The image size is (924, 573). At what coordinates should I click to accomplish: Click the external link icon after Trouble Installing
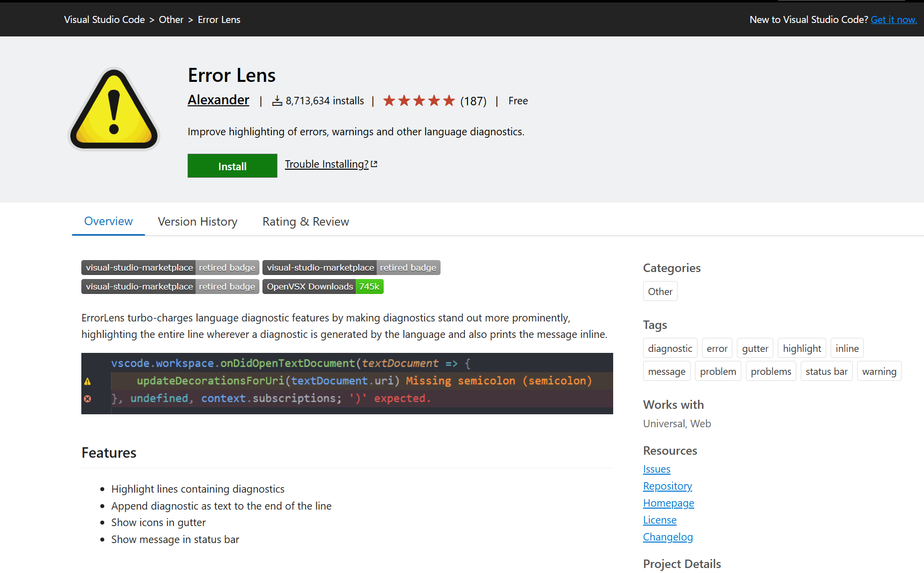click(x=374, y=164)
